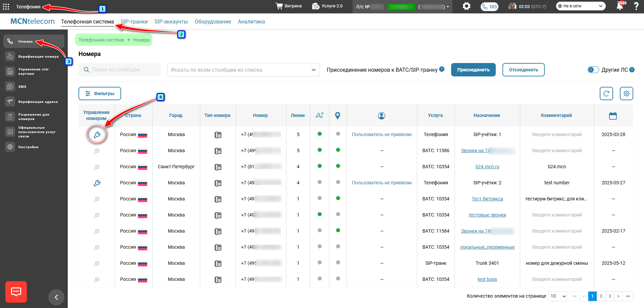Sort by user column icon

click(x=381, y=116)
